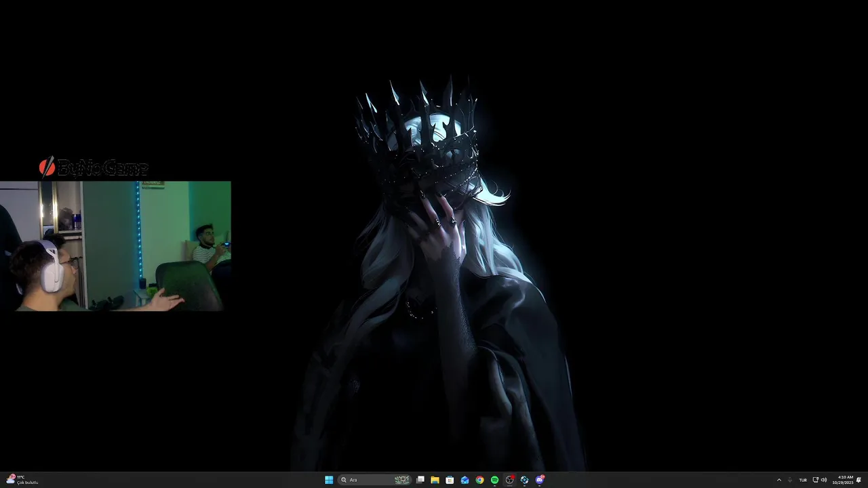The height and width of the screenshot is (488, 868).
Task: Click the webcam overlay video
Action: pyautogui.click(x=115, y=246)
